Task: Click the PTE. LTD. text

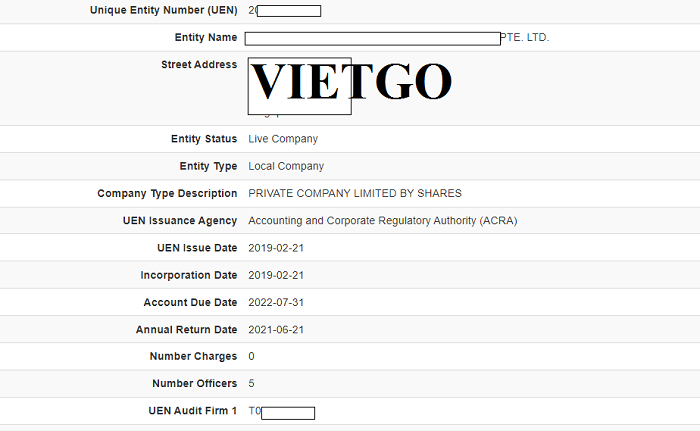Action: point(525,38)
